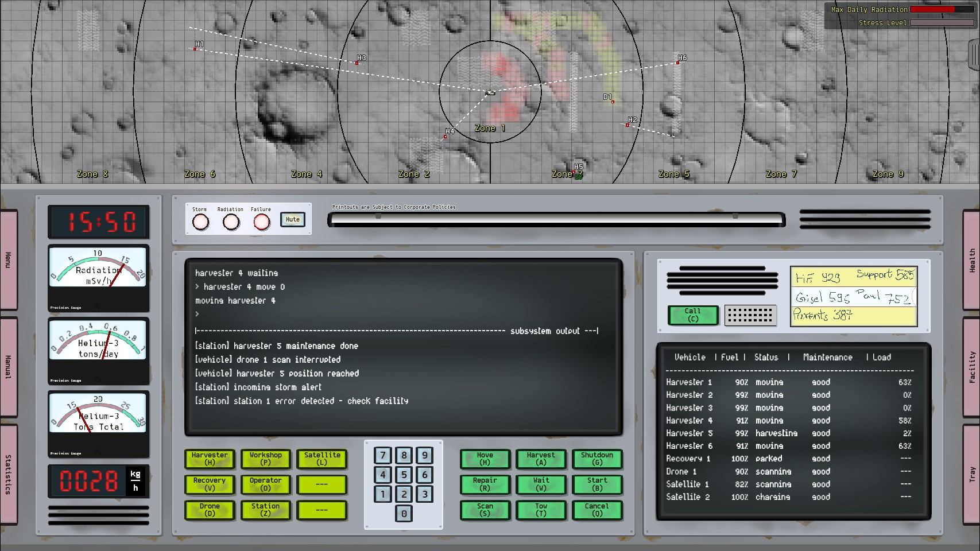The image size is (980, 551).
Task: Click the yellow phone numbers sticky note
Action: pyautogui.click(x=854, y=296)
